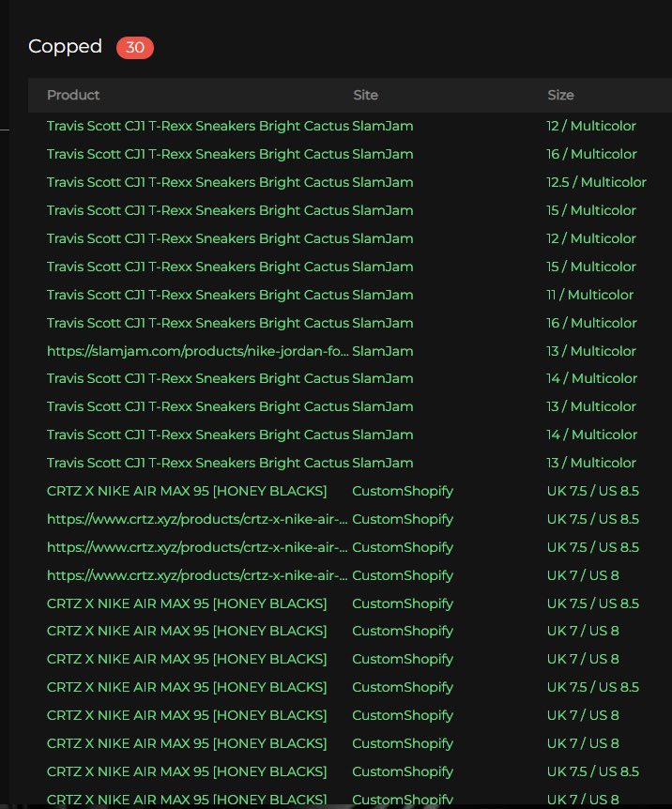Click the Copped section heading

pyautogui.click(x=65, y=47)
